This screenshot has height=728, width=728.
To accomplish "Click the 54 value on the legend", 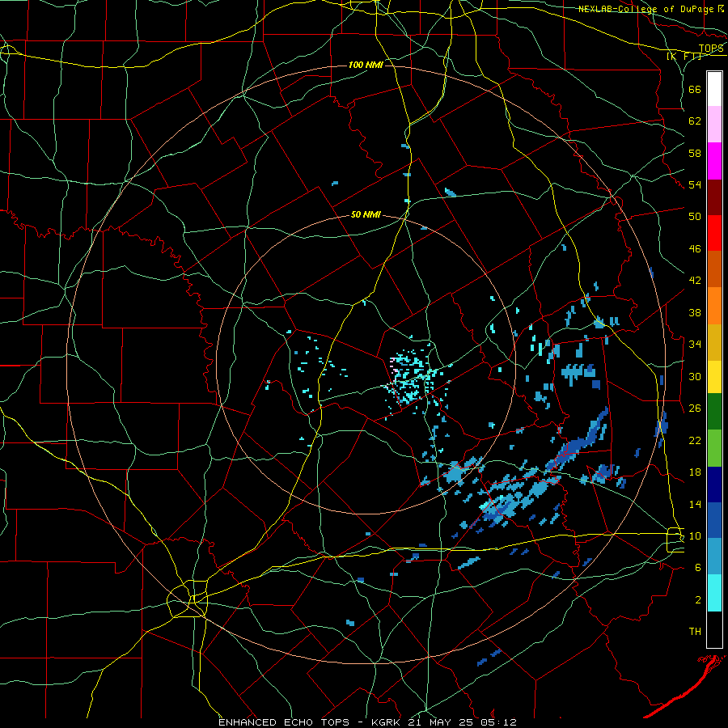I will (695, 184).
